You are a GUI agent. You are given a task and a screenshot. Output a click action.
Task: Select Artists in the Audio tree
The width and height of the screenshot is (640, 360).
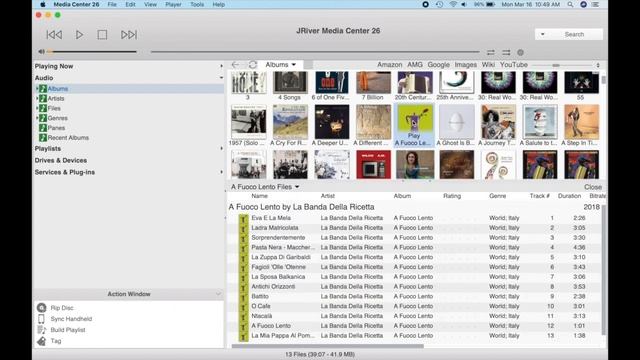coord(56,98)
